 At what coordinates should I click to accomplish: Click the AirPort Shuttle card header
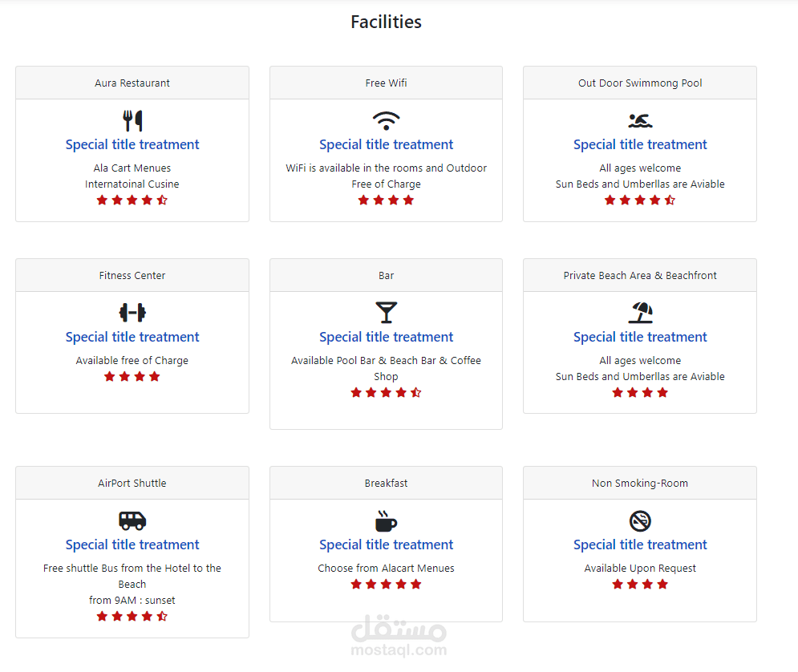click(132, 484)
